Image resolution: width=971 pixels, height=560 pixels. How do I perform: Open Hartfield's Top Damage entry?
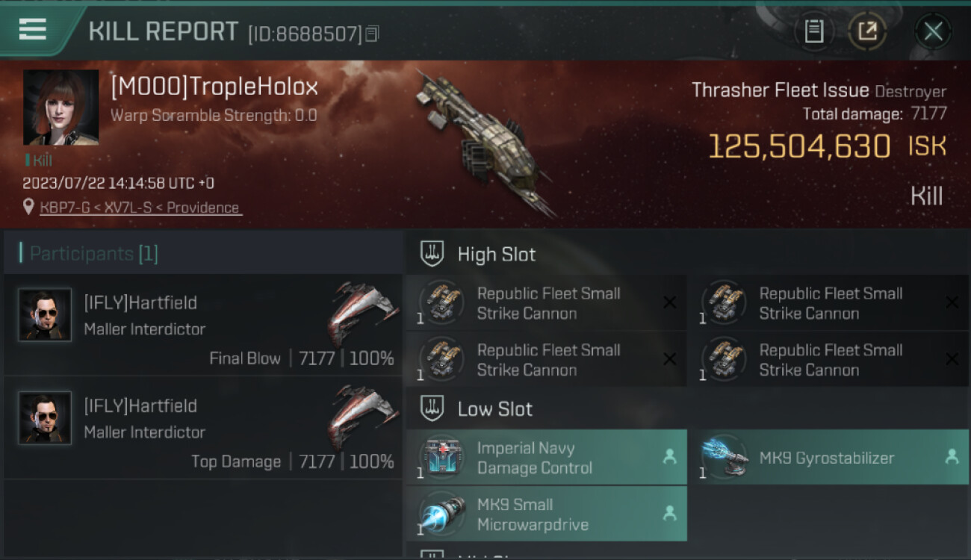click(202, 428)
